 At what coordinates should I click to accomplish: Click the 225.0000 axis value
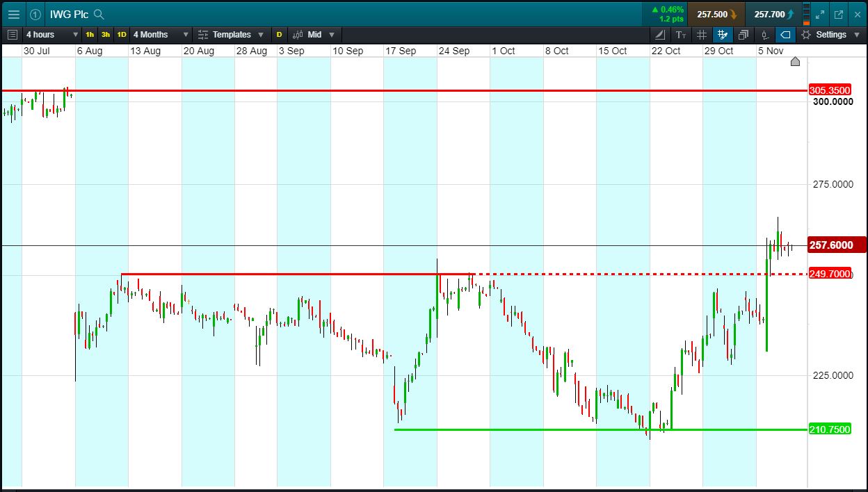(x=833, y=375)
